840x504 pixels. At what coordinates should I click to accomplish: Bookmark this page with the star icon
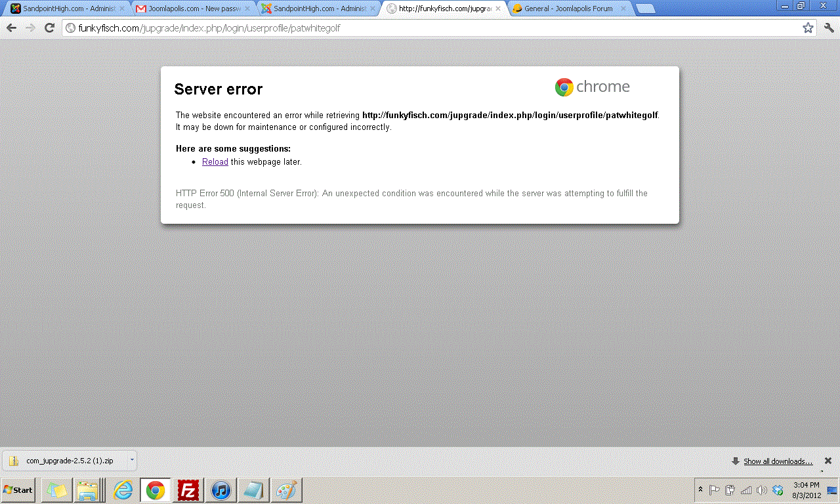coord(808,28)
